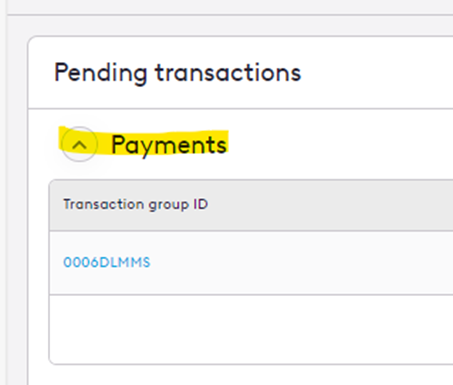Follow the blue 0006DLMMS hyperlink

[107, 263]
